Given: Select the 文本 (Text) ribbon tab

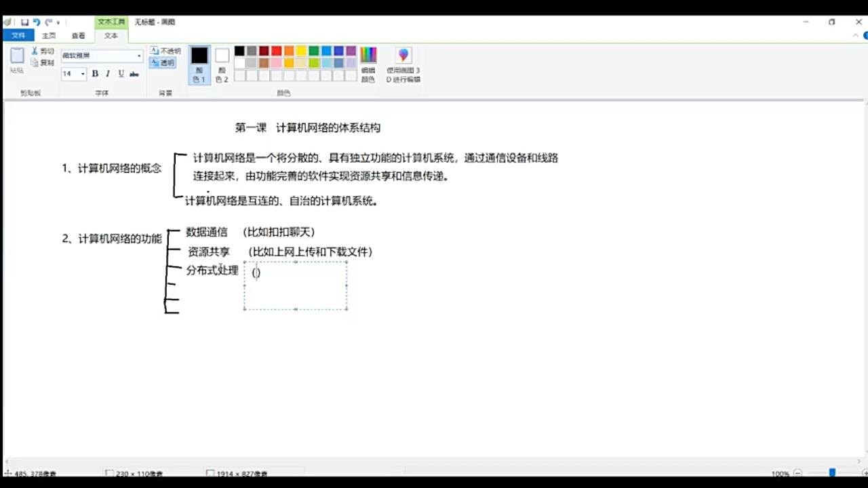Looking at the screenshot, I should pyautogui.click(x=111, y=35).
